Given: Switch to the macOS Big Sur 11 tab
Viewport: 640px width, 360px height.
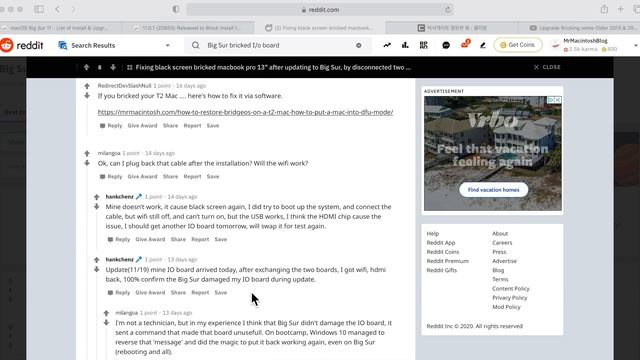Looking at the screenshot, I should click(60, 28).
